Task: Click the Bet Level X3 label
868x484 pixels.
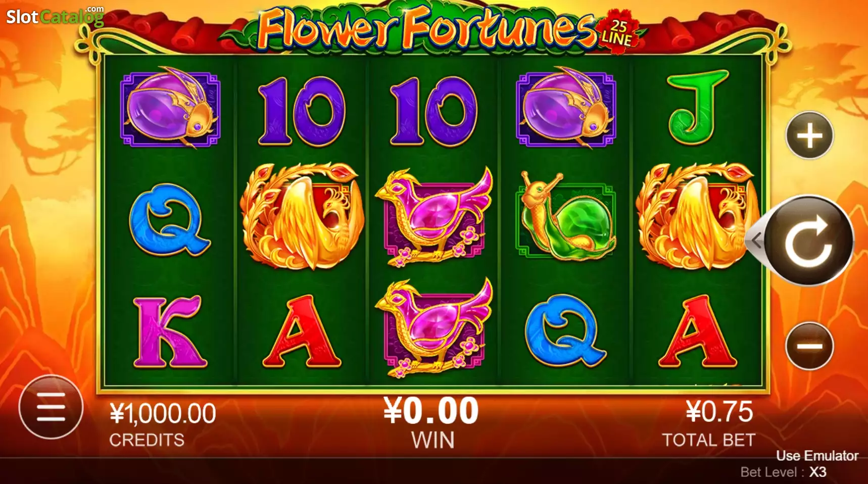Action: click(783, 472)
